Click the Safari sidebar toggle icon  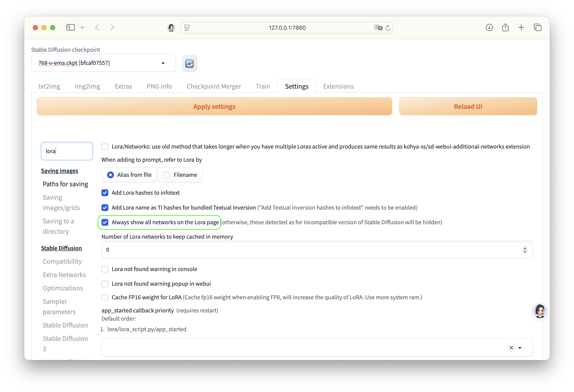pos(70,27)
